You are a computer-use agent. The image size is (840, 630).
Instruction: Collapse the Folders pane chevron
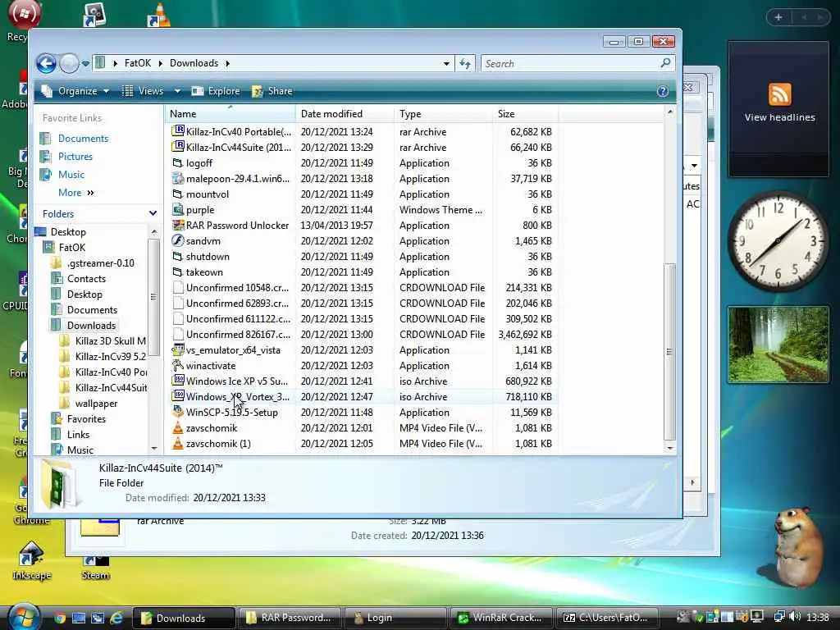153,213
